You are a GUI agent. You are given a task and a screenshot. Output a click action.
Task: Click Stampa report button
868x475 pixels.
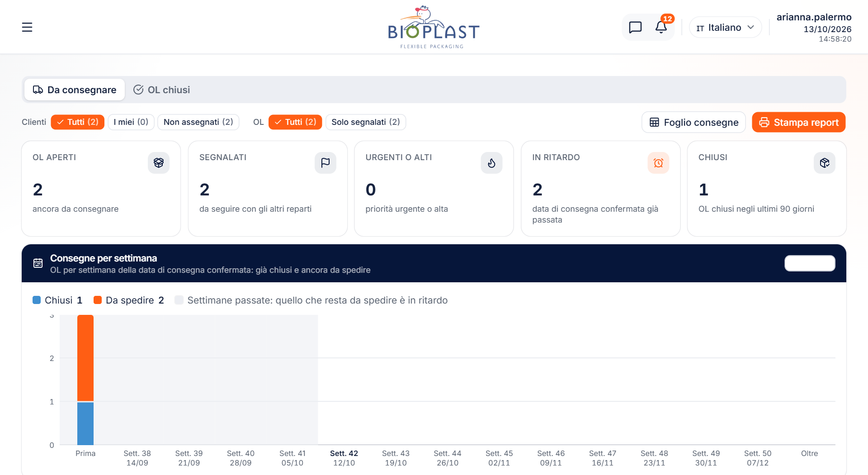coord(799,122)
